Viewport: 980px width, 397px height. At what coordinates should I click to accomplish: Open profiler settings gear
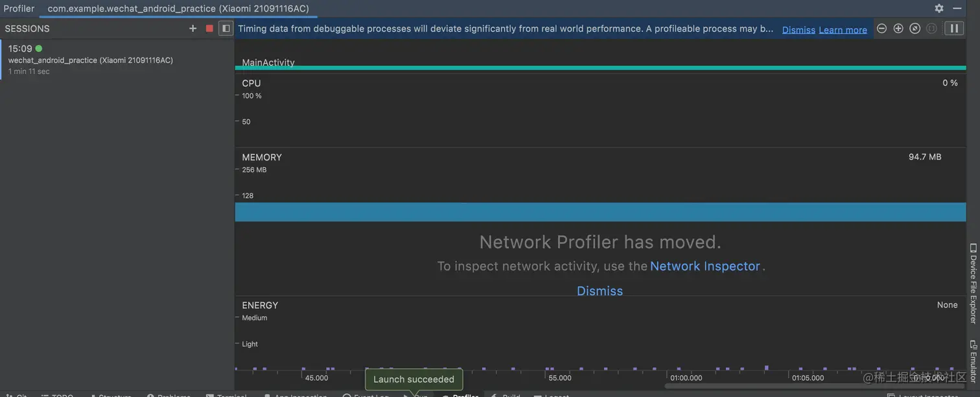click(x=939, y=8)
